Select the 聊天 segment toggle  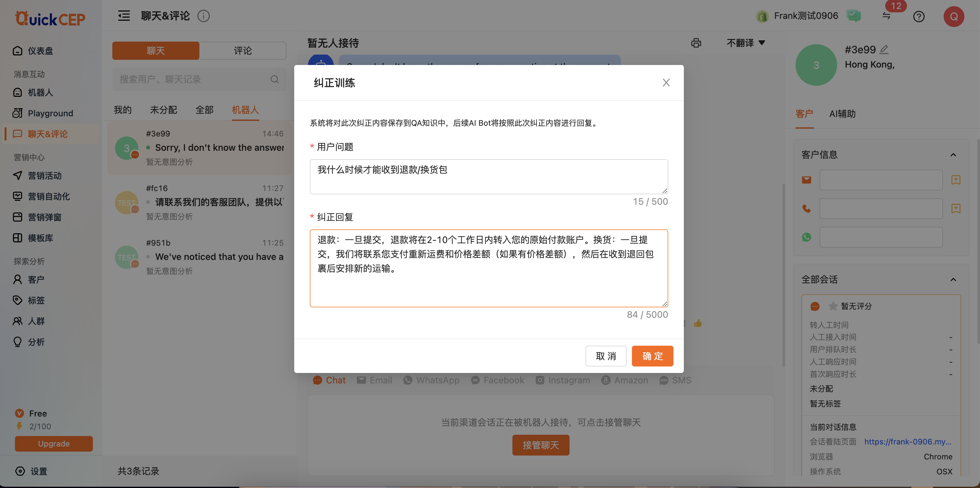[x=156, y=51]
